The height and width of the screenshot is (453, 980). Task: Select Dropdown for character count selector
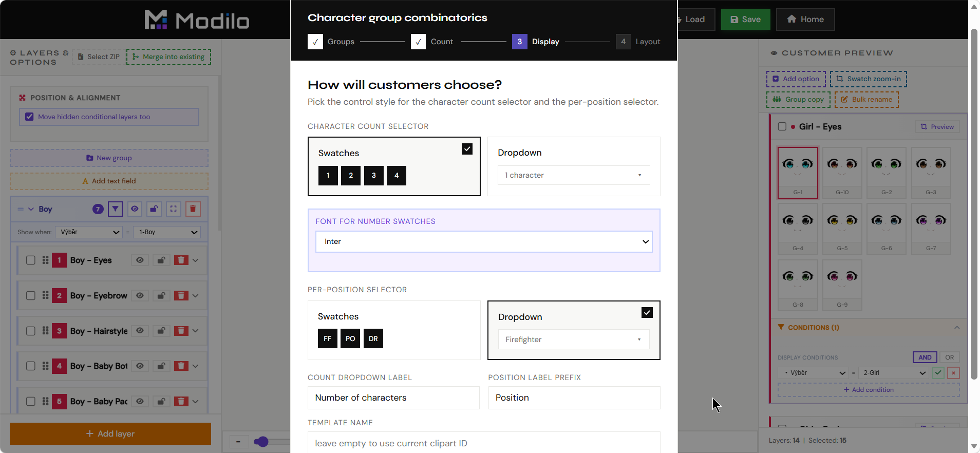pos(574,166)
